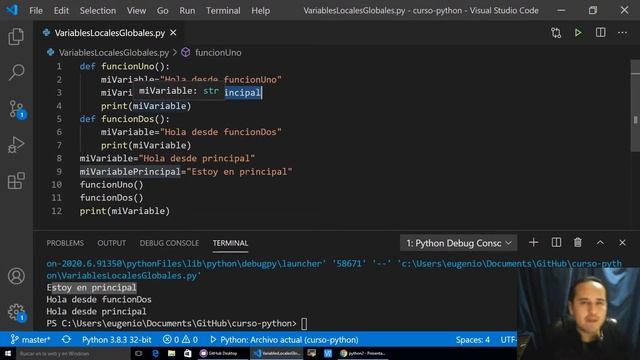Screen dimensions: 640x360
Task: Open the Run menu
Action: tap(187, 11)
